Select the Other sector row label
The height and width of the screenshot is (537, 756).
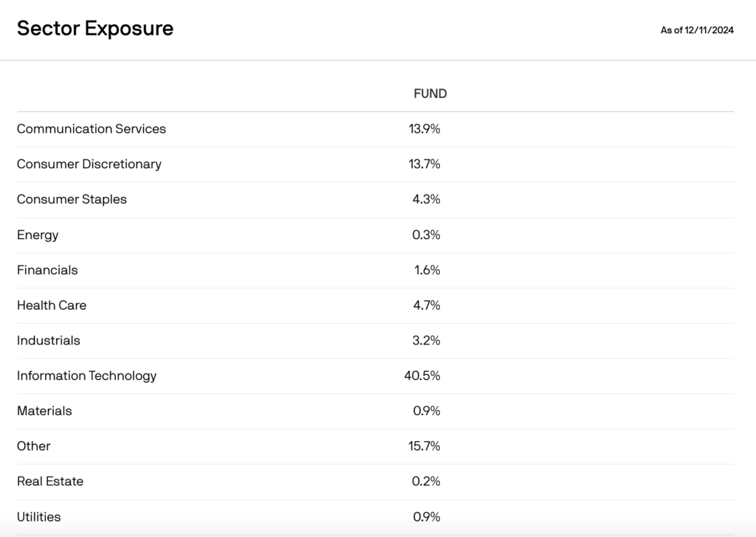point(34,446)
